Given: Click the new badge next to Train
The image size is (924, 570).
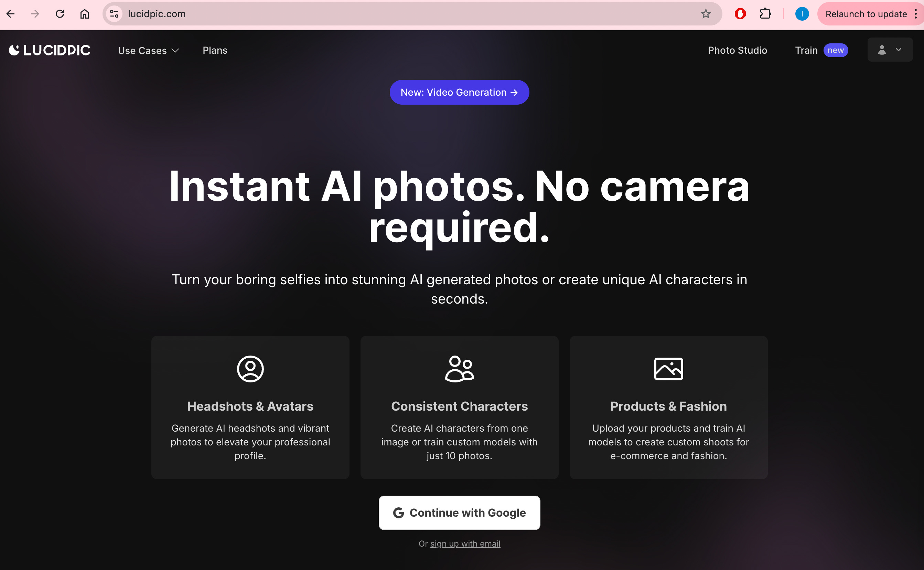Looking at the screenshot, I should click(x=836, y=50).
